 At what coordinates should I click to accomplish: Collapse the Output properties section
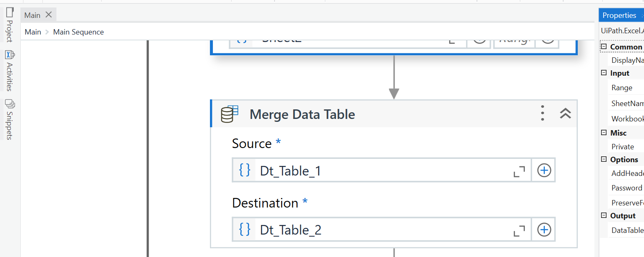[x=604, y=215]
